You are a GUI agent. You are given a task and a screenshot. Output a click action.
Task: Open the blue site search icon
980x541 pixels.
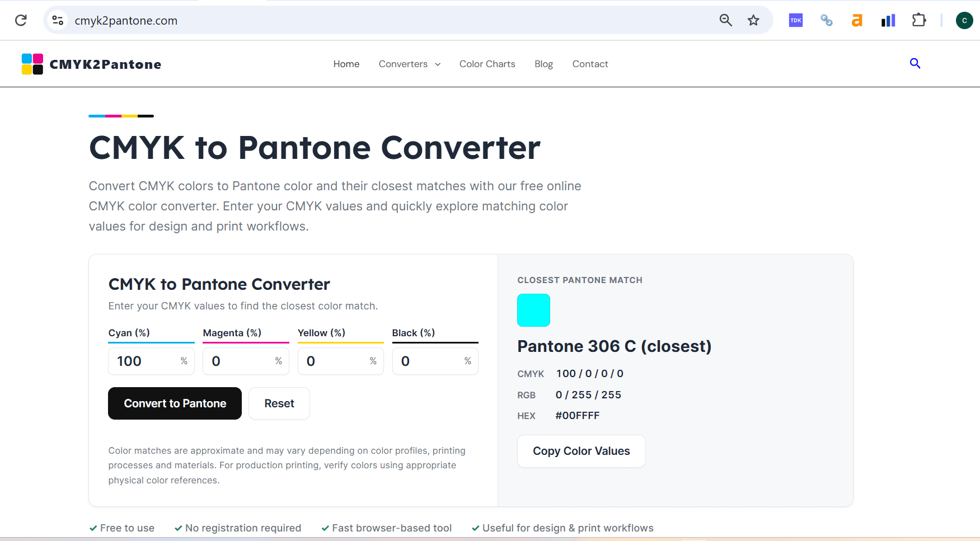[x=915, y=64]
